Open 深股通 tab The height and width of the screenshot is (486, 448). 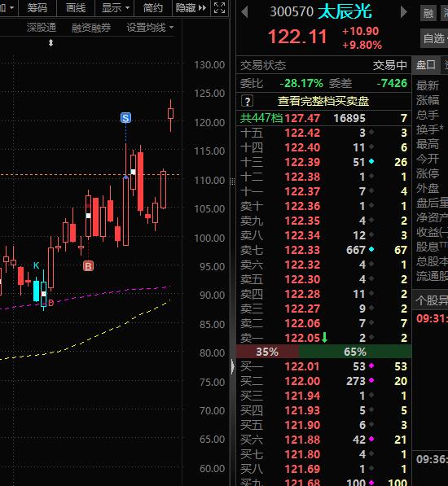click(x=42, y=28)
